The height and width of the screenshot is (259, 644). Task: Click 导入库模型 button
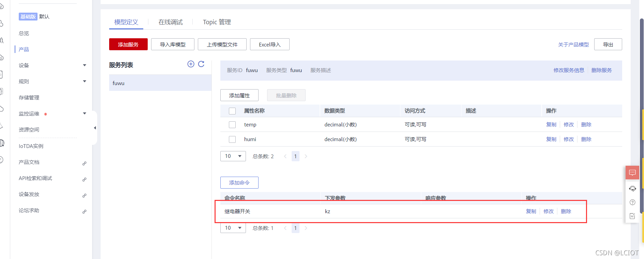(x=173, y=44)
